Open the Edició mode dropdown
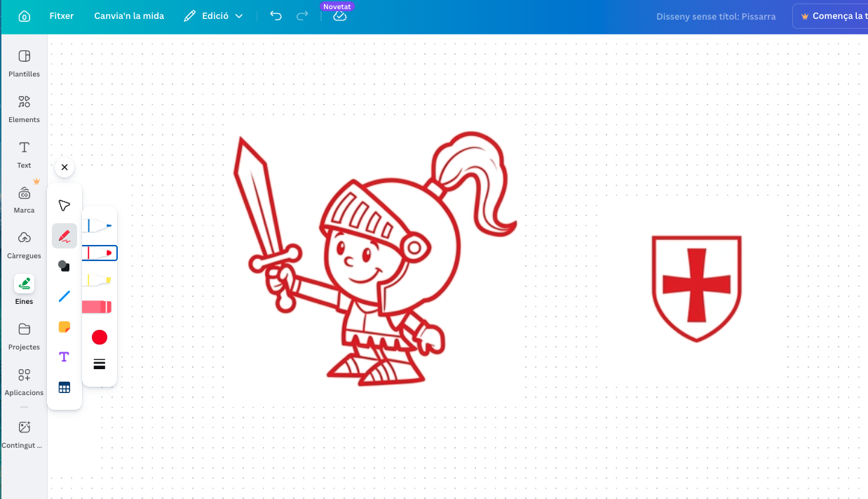This screenshot has height=499, width=868. [x=212, y=15]
